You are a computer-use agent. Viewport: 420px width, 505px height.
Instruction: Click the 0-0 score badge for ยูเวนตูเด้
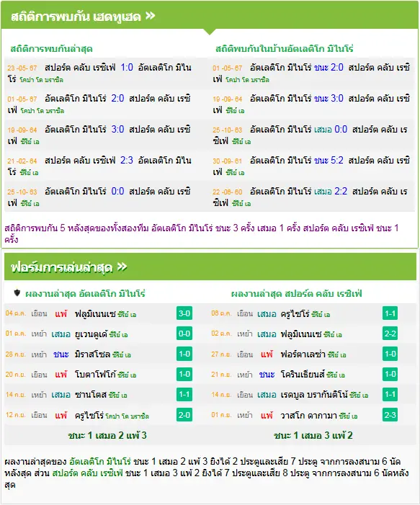point(184,334)
